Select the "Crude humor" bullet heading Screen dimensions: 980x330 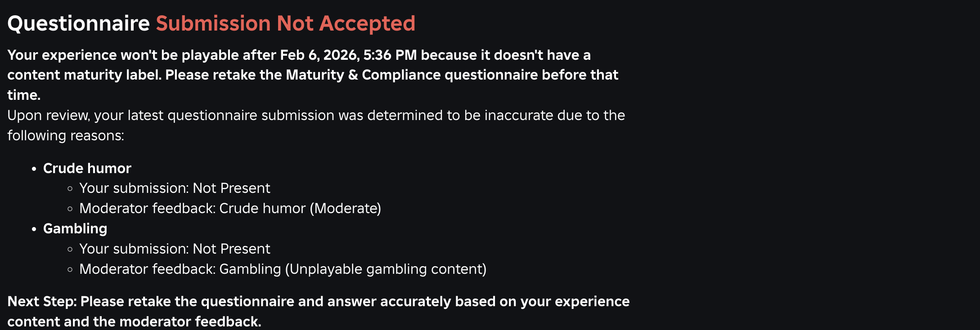[87, 168]
